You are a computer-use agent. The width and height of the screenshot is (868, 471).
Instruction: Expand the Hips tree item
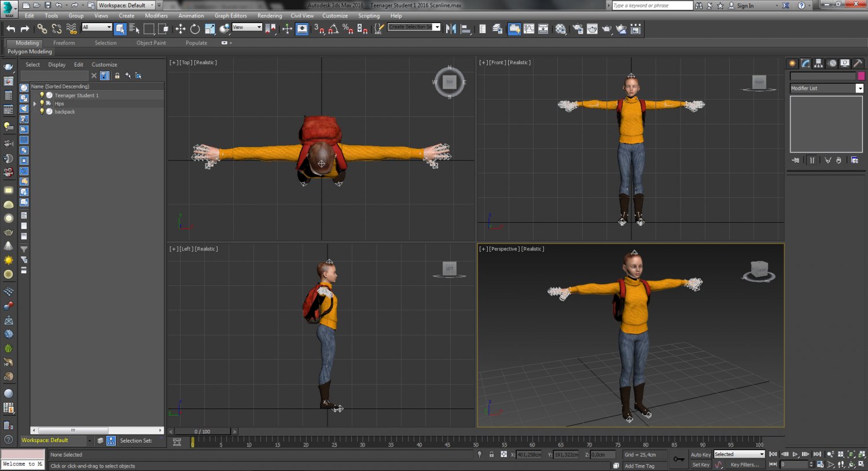pyautogui.click(x=35, y=104)
